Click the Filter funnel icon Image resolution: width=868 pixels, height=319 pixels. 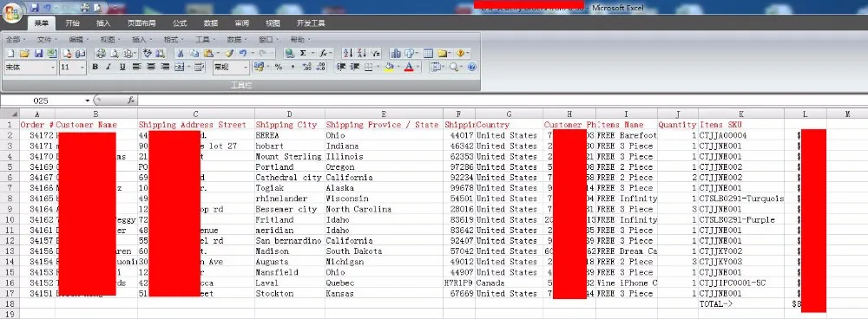pos(375,54)
